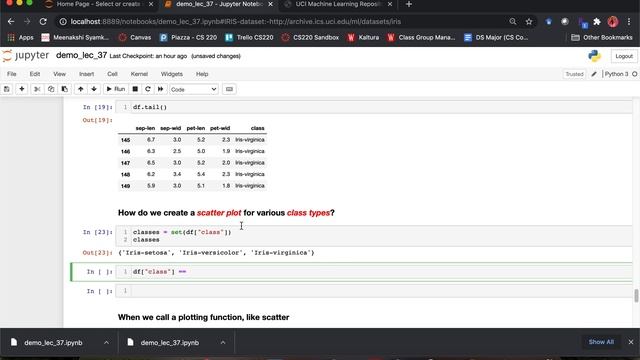Open the Canvas bookmark

(x=135, y=38)
